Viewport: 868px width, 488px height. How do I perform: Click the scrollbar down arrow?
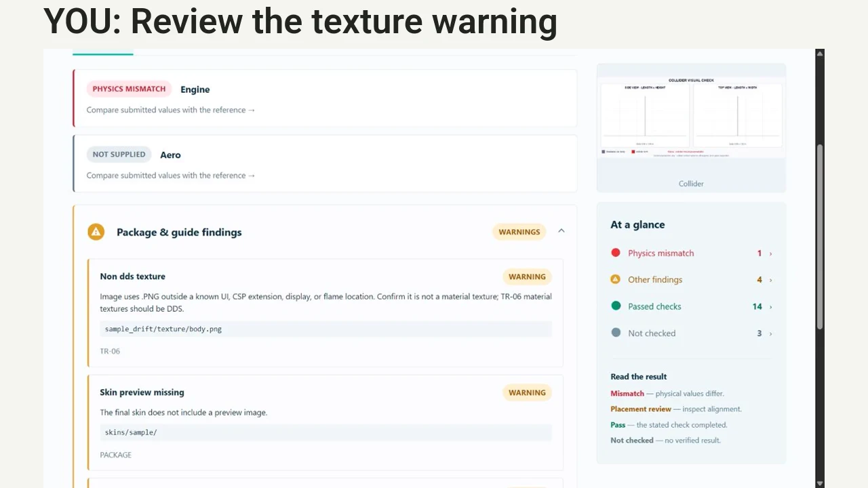click(x=820, y=483)
